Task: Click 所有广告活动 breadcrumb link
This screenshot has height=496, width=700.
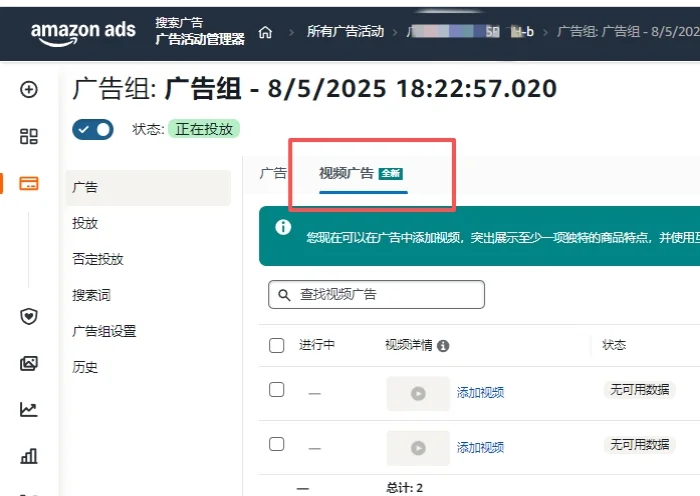Action: tap(345, 32)
